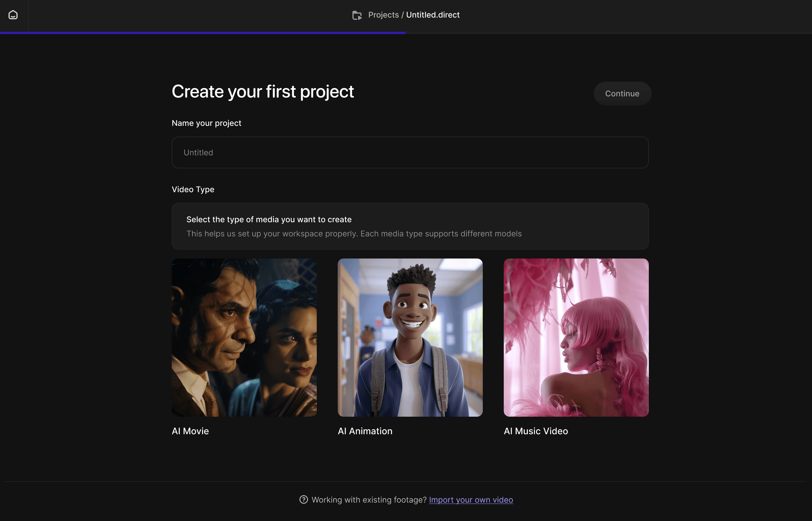This screenshot has height=521, width=812.
Task: Click 'Working with existing footage?' text
Action: click(x=369, y=500)
